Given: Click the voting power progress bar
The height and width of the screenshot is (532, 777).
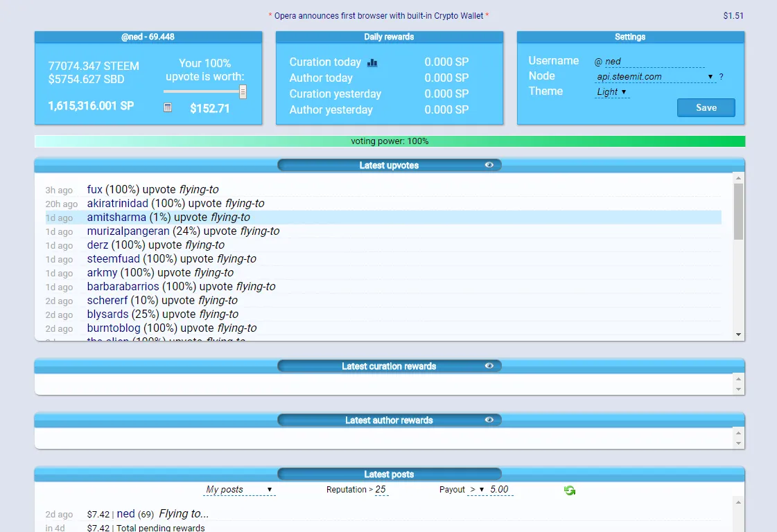Looking at the screenshot, I should (x=390, y=141).
